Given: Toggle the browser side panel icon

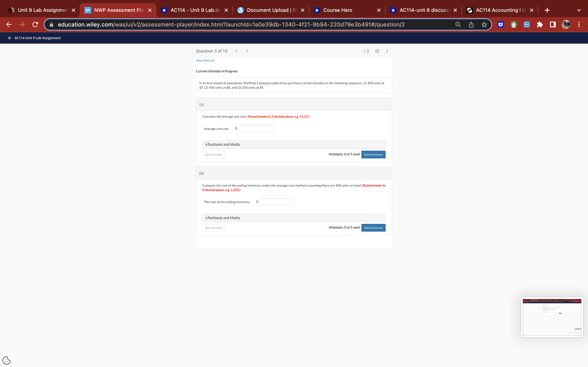Looking at the screenshot, I should (x=553, y=24).
